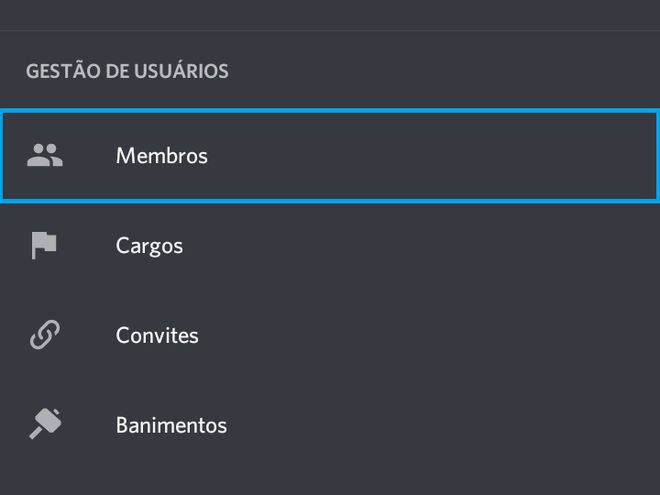660x495 pixels.
Task: Open the Membros menu entry
Action: tap(330, 156)
